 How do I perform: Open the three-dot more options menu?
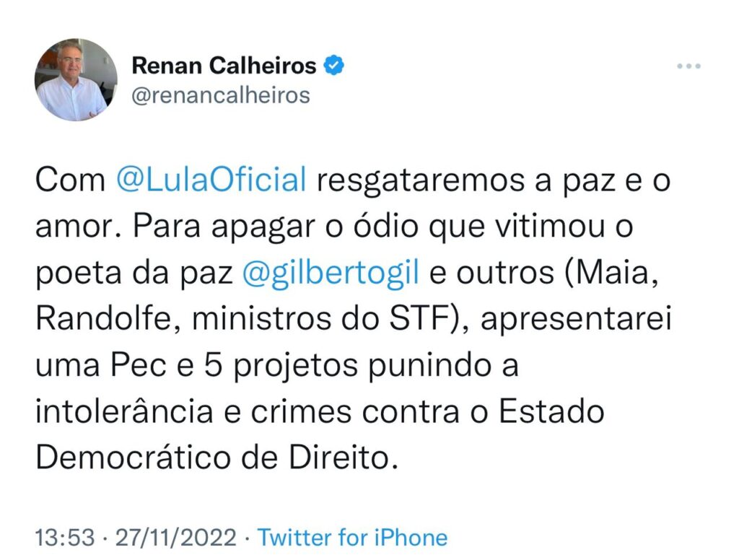pyautogui.click(x=688, y=67)
